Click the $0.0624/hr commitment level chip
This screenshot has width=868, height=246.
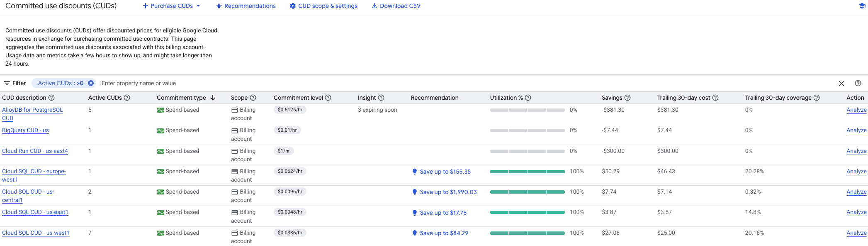[x=290, y=171]
